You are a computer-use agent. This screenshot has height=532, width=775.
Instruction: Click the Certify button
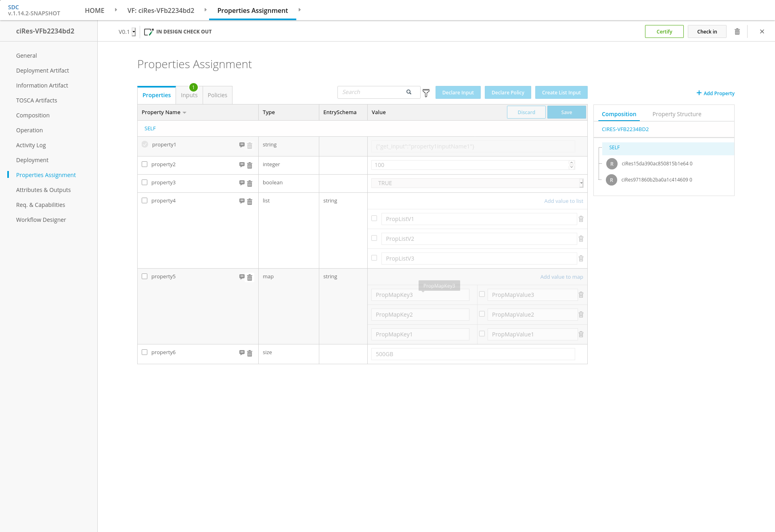664,31
